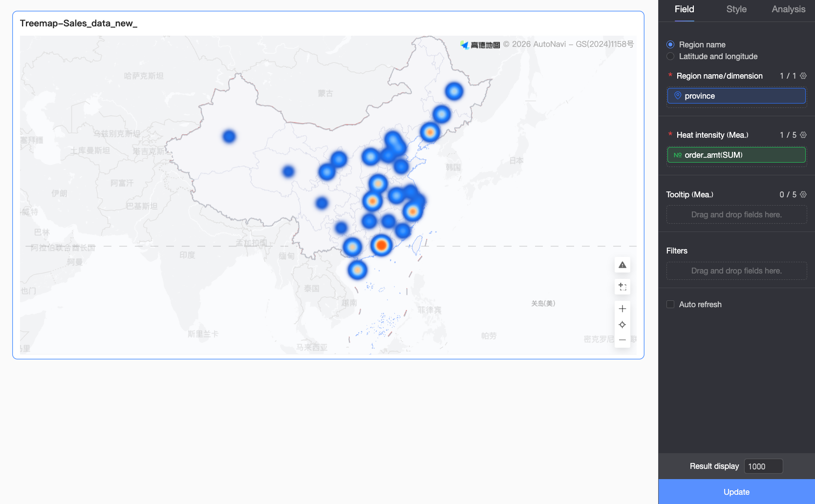Click the Filters drag and drop area
Image resolution: width=815 pixels, height=504 pixels.
tap(736, 271)
